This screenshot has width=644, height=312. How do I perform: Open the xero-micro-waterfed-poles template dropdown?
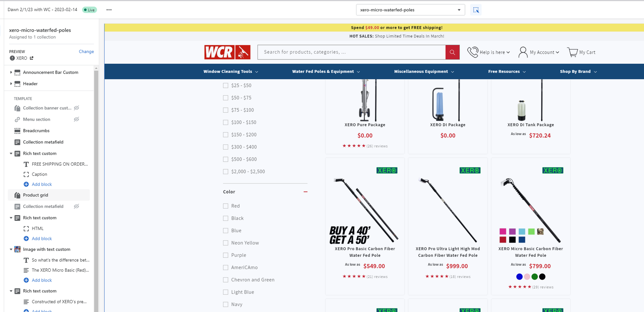[x=410, y=10]
